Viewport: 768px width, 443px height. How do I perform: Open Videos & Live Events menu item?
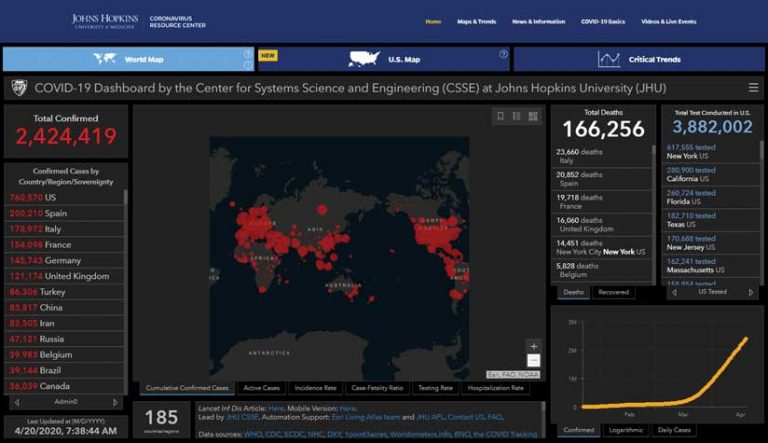(x=669, y=22)
